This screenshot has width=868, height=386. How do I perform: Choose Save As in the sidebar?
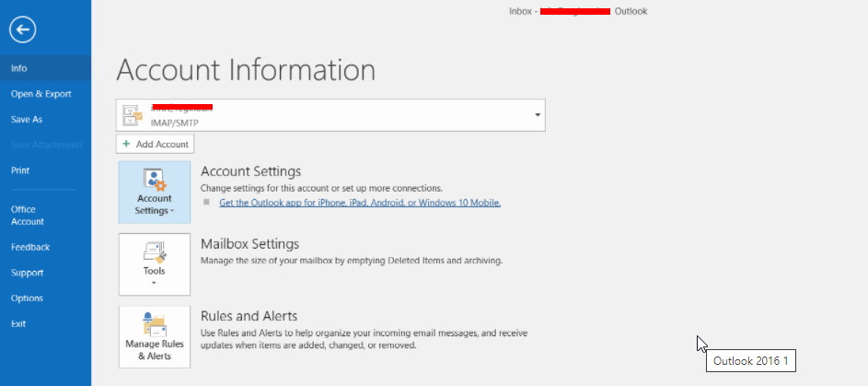[x=27, y=120]
